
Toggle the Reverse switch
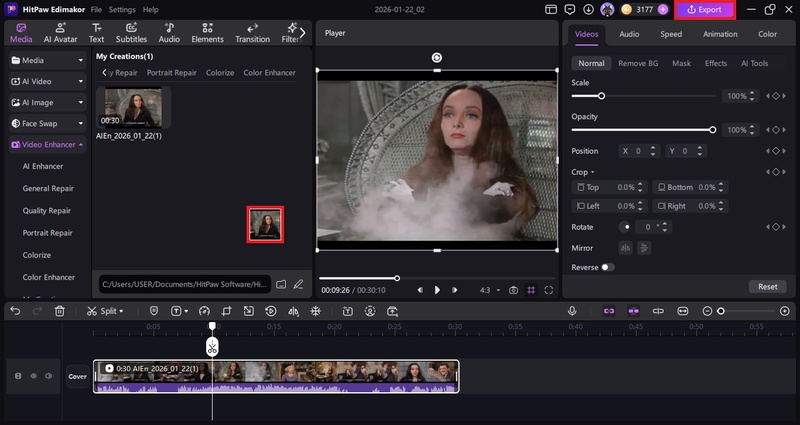[607, 267]
